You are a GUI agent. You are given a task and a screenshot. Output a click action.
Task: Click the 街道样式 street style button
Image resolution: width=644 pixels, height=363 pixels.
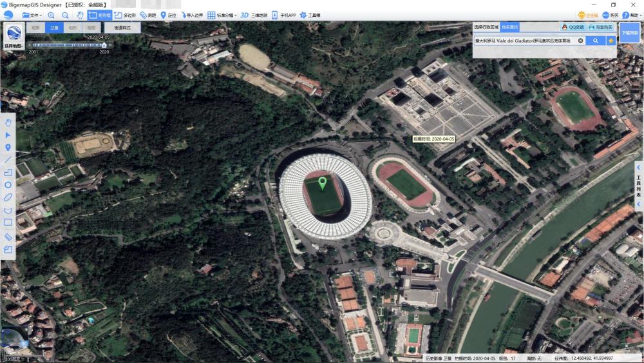[122, 28]
